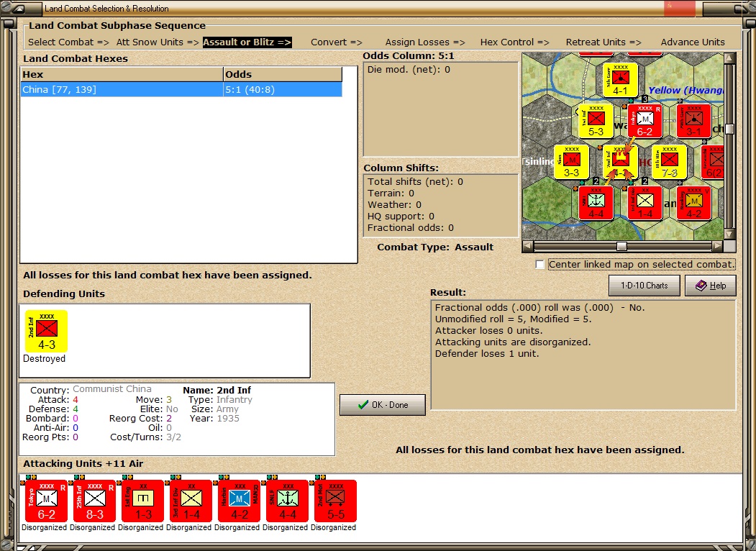Click the yellow 3-3 mechanized counter on map
Screen dimensions: 756x551
[x=571, y=162]
